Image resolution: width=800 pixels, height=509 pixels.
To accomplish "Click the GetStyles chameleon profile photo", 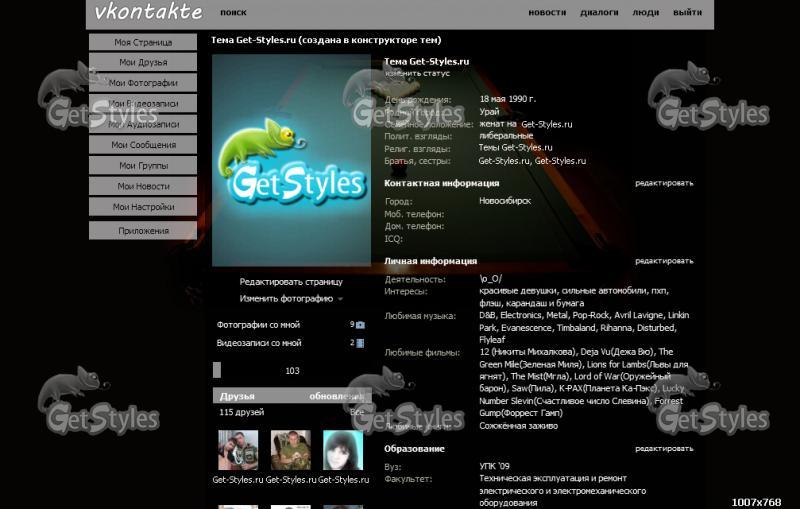I will pos(291,160).
